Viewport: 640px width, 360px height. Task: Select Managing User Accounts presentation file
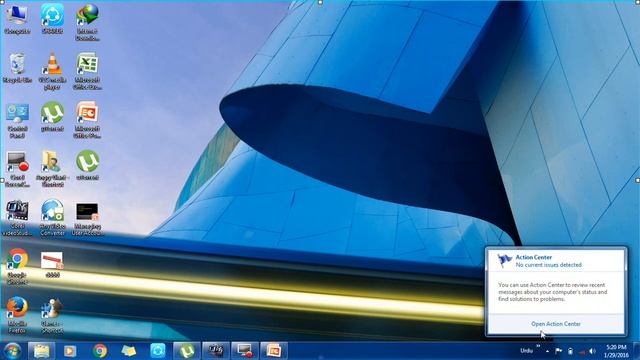coord(87,219)
